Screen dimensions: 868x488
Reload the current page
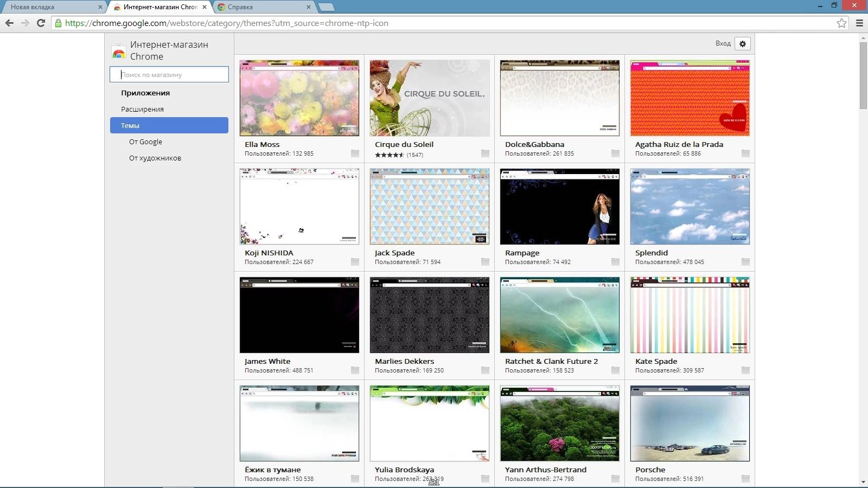pos(41,23)
